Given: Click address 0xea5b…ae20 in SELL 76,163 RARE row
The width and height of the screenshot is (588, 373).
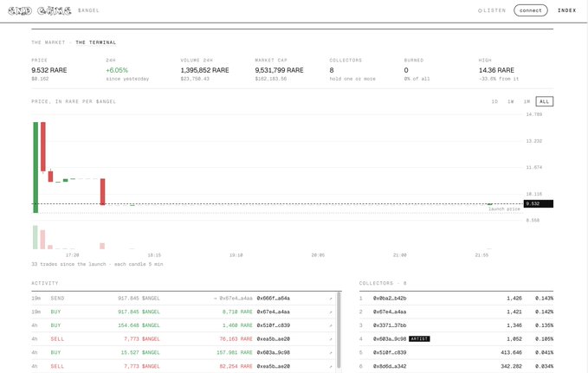Looking at the screenshot, I should [274, 339].
